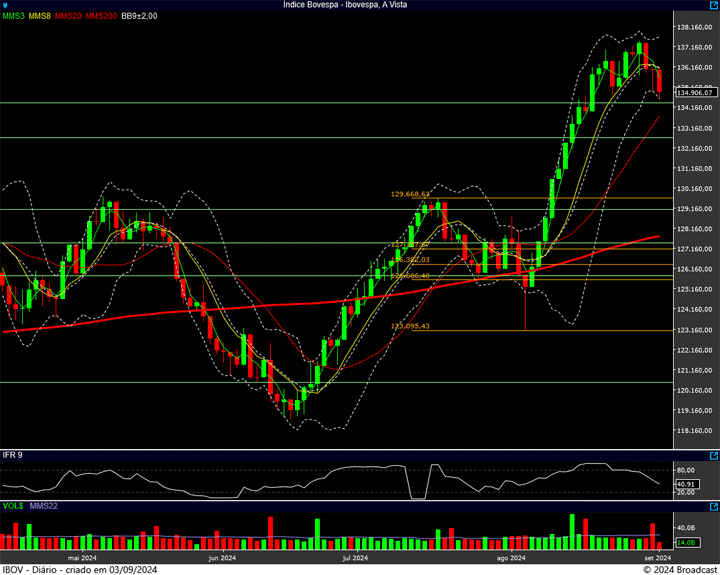
Task: Select the 129.668,63 Fibonacci level label
Action: pos(410,194)
